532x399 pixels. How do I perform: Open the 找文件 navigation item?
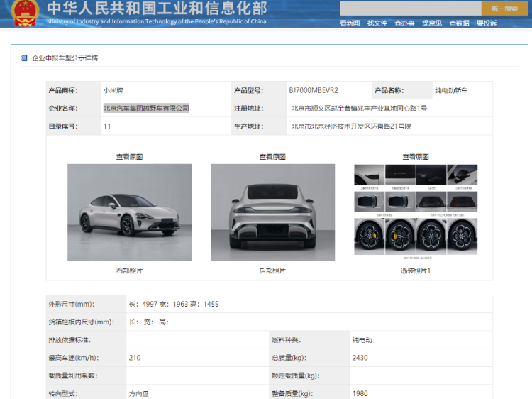pos(377,23)
